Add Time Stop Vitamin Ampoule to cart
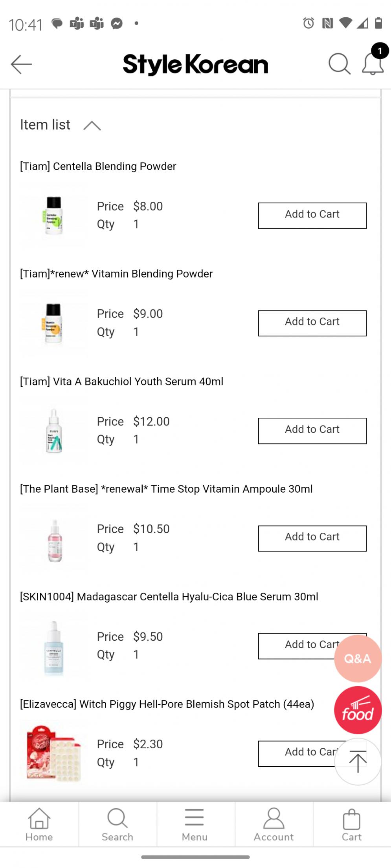Screen dimensions: 391x868 coord(312,538)
